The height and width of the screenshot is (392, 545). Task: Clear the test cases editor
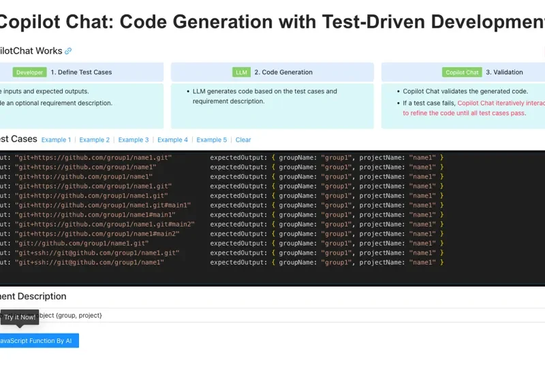click(243, 140)
